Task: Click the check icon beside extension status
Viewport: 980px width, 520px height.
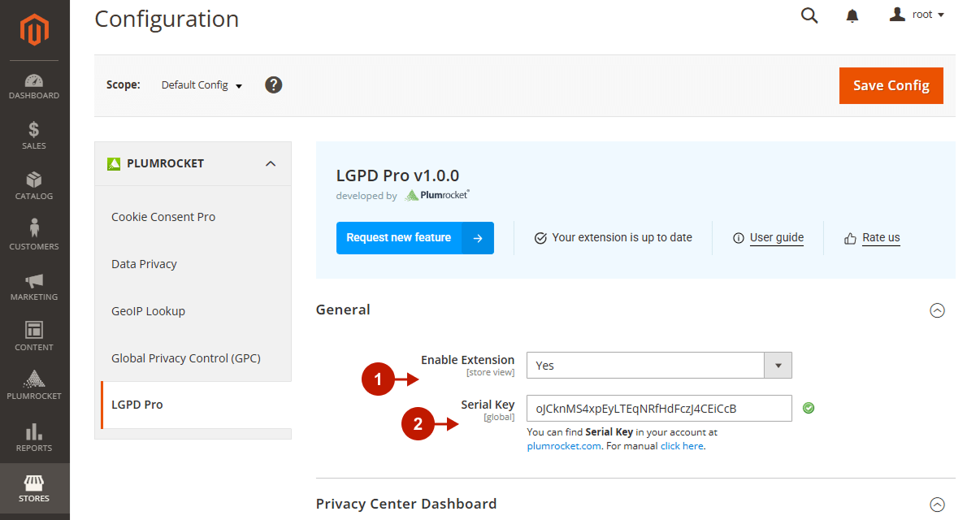Action: pyautogui.click(x=540, y=238)
